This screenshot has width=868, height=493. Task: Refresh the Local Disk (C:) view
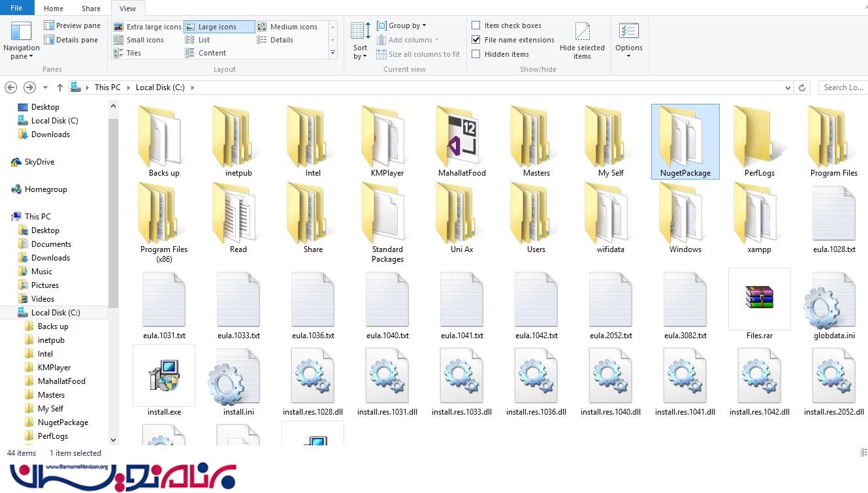pyautogui.click(x=803, y=87)
